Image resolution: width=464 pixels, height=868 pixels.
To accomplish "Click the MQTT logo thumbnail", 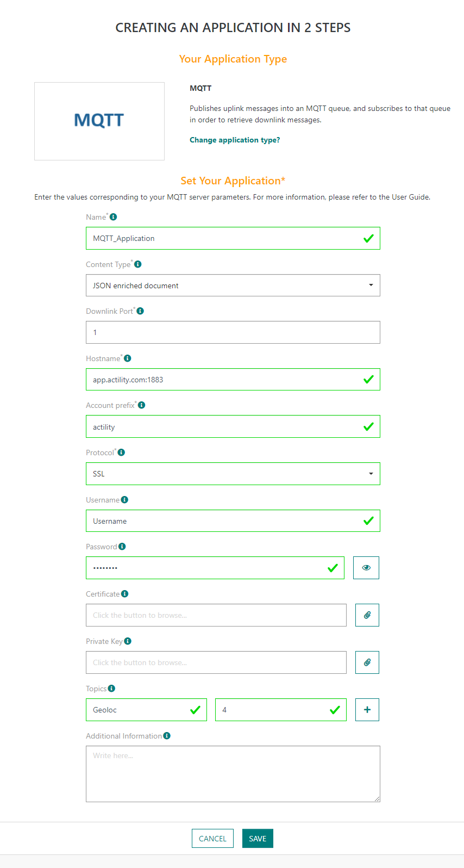I will tap(99, 121).
